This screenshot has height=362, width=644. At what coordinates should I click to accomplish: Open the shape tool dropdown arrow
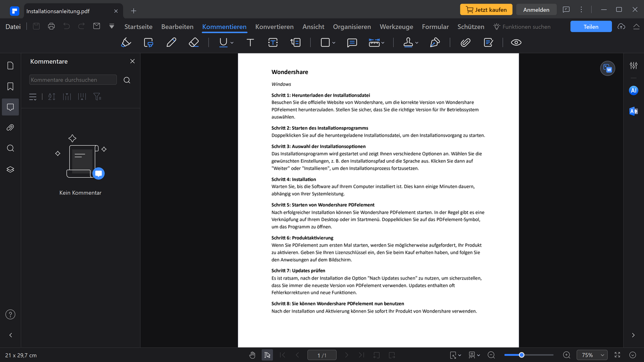coord(334,43)
